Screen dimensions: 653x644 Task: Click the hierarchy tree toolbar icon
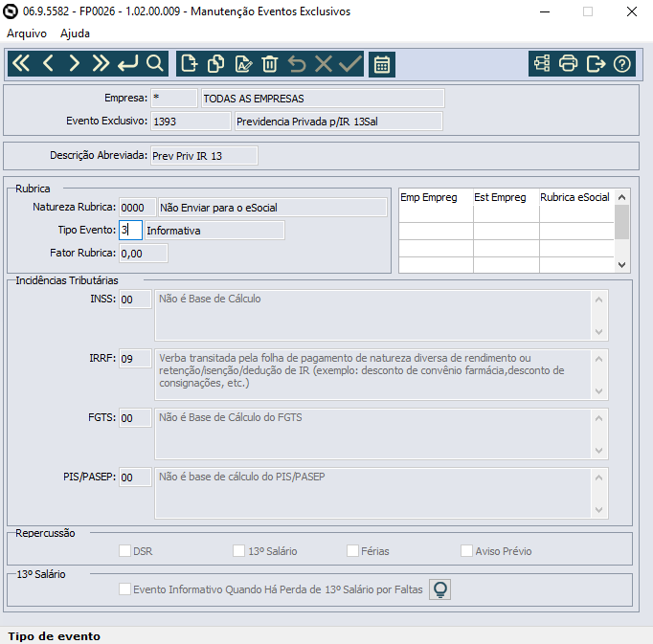[542, 64]
